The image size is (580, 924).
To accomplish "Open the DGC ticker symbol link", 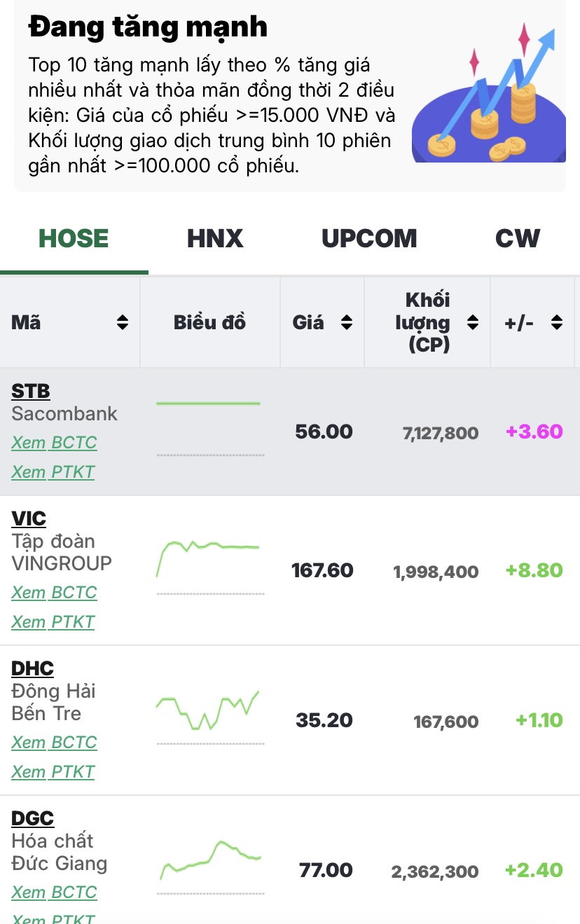I will 32,818.
